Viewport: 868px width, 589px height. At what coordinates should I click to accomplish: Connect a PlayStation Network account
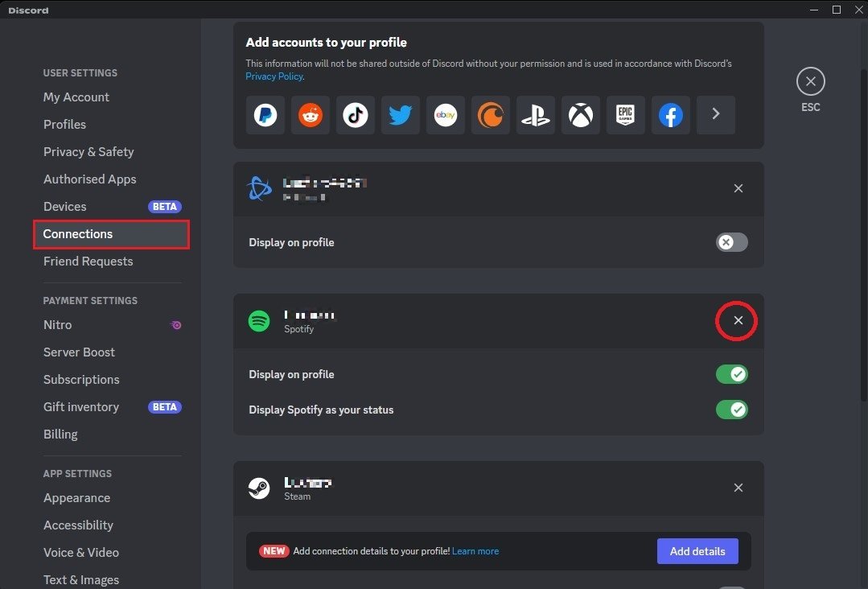(x=535, y=115)
